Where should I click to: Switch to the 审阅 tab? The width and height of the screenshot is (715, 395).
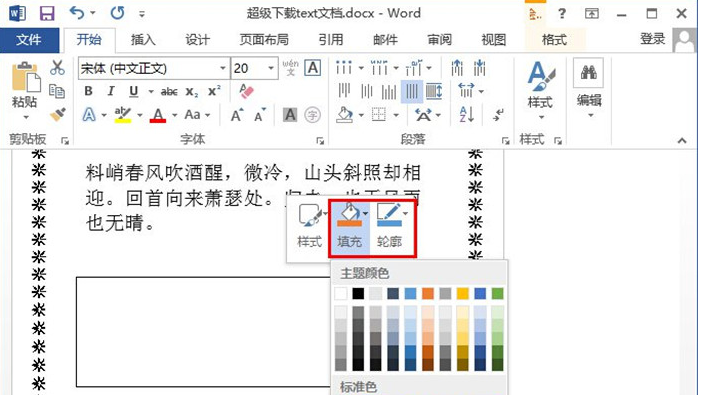coord(440,40)
